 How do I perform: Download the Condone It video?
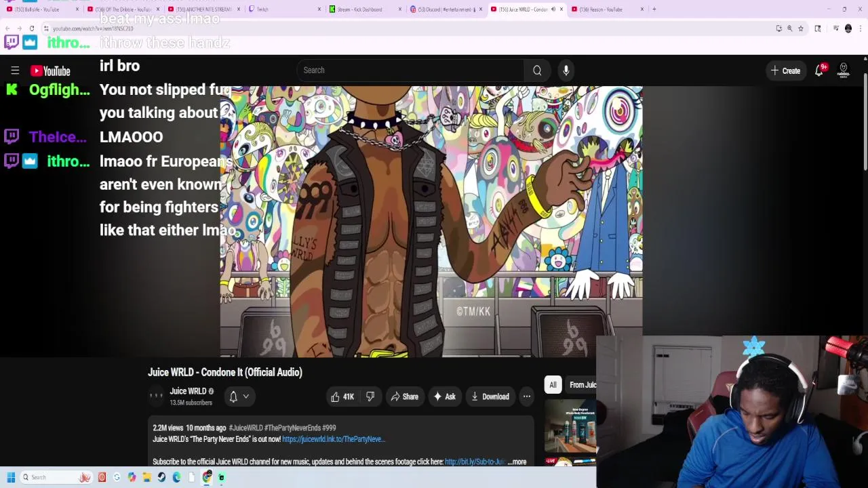[490, 396]
